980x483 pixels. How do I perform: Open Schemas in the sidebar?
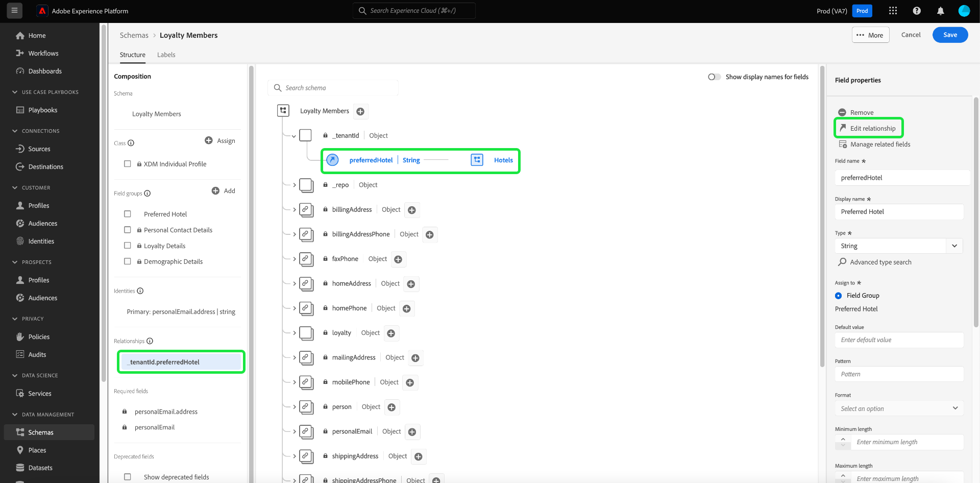[49, 432]
